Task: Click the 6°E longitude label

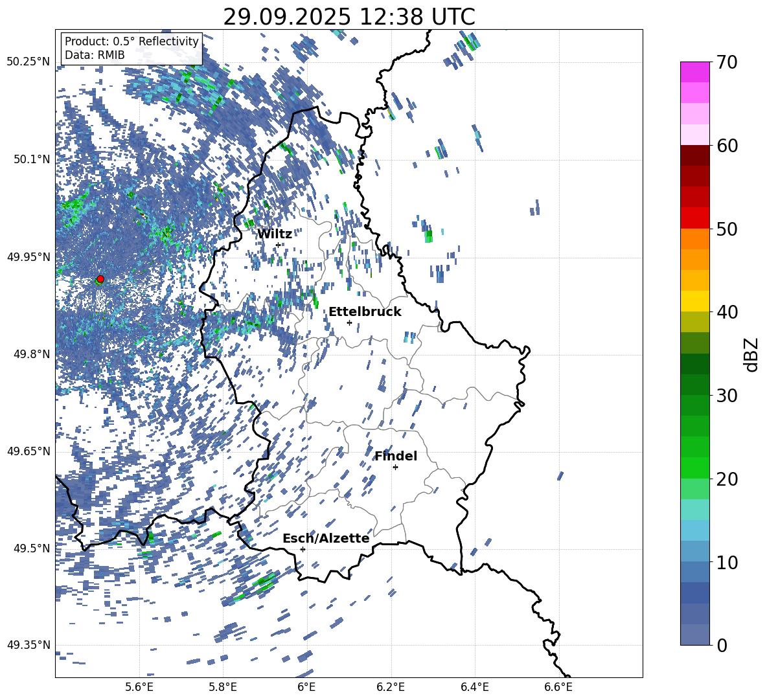Action: 306,687
